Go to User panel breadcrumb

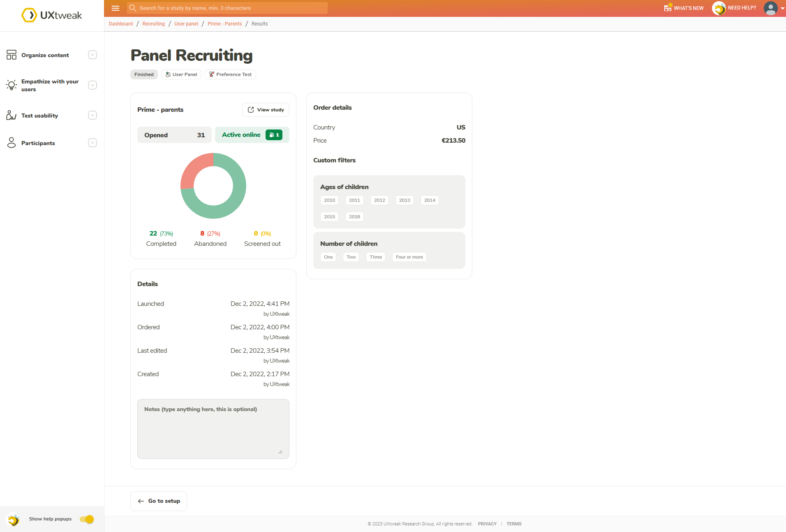(x=186, y=24)
